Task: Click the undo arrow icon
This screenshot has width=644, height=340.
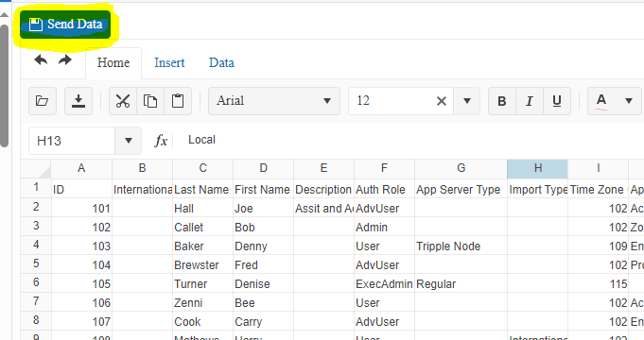Action: click(x=41, y=59)
